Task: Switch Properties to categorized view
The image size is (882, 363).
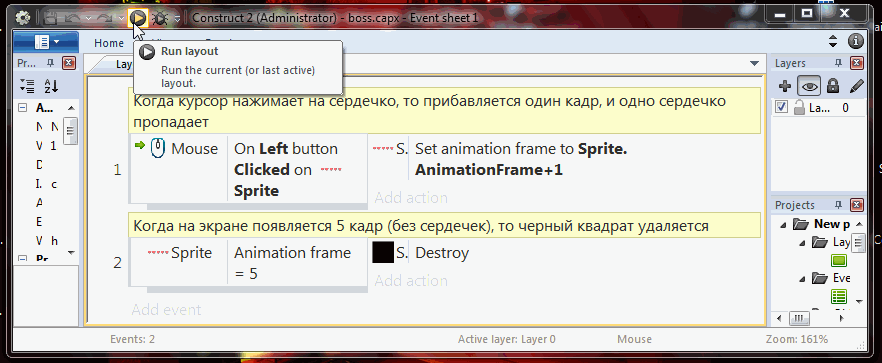Action: [x=26, y=86]
